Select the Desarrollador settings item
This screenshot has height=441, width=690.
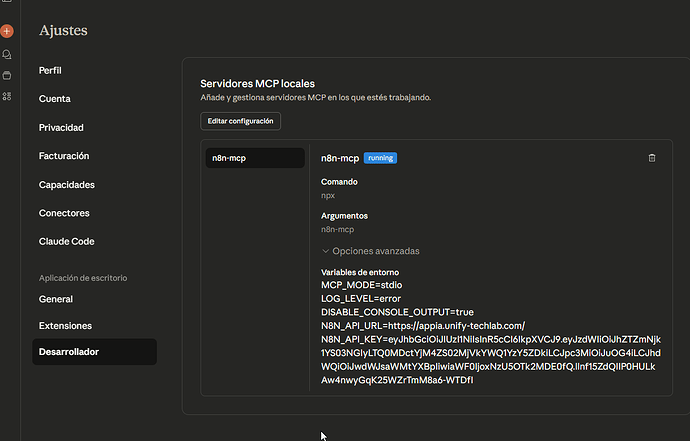pyautogui.click(x=69, y=352)
